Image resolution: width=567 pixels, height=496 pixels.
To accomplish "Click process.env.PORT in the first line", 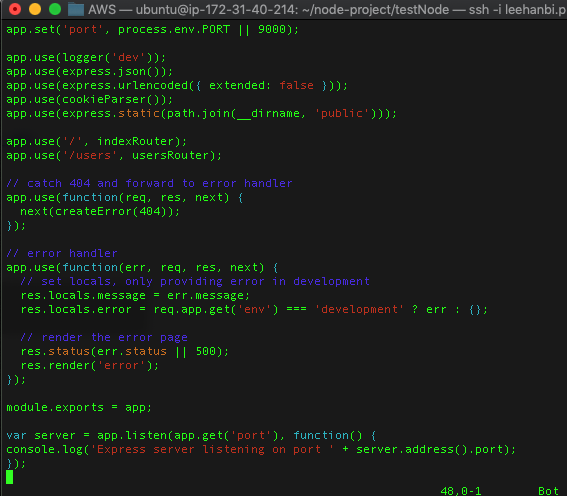I will (174, 29).
